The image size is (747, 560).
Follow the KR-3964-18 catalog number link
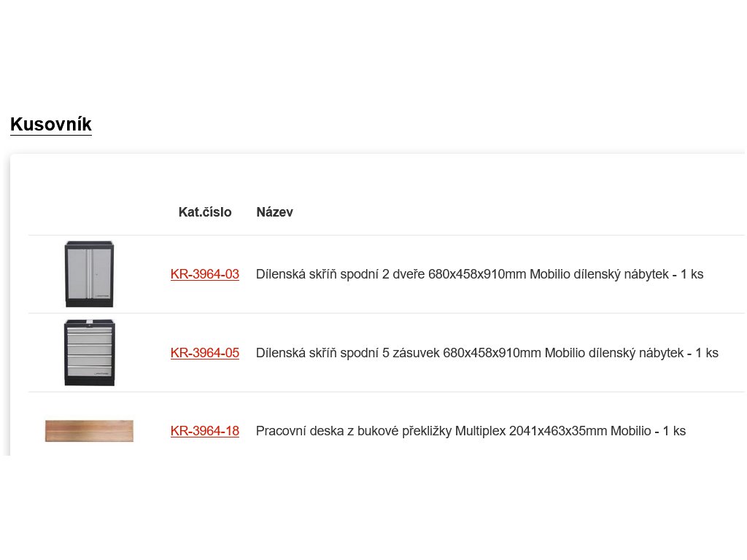click(205, 431)
